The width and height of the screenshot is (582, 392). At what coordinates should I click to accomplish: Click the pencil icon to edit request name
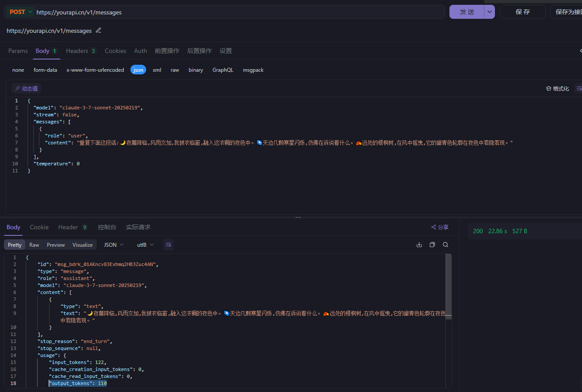click(x=98, y=30)
